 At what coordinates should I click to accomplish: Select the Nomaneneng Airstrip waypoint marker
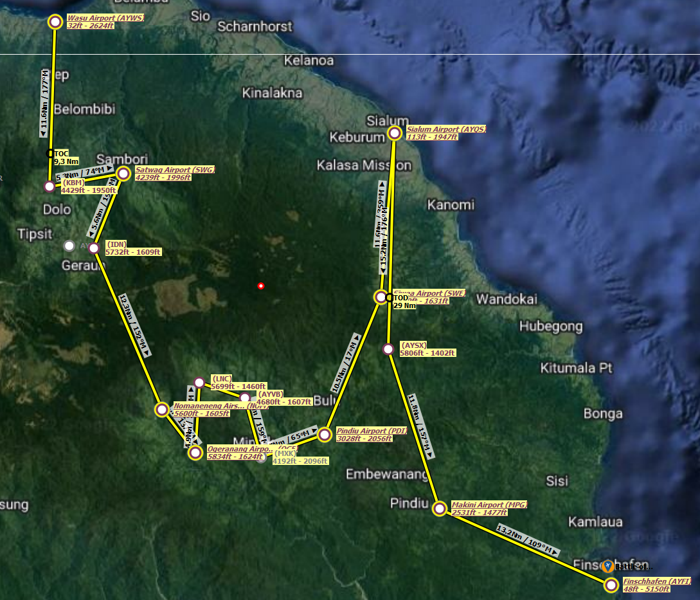(162, 410)
